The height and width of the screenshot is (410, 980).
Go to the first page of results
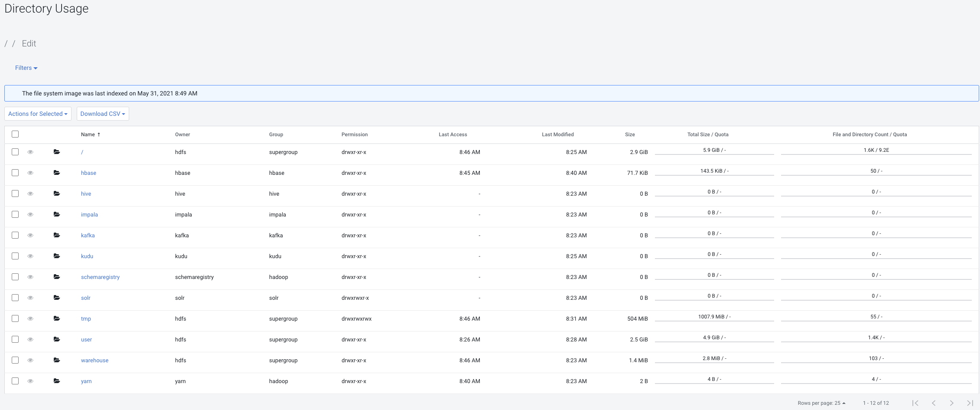click(x=915, y=403)
